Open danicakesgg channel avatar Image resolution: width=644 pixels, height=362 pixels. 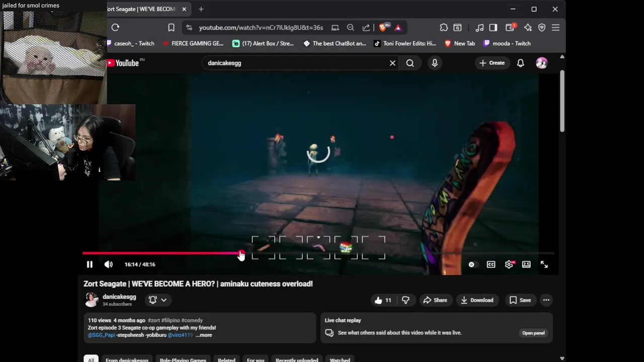(x=91, y=300)
